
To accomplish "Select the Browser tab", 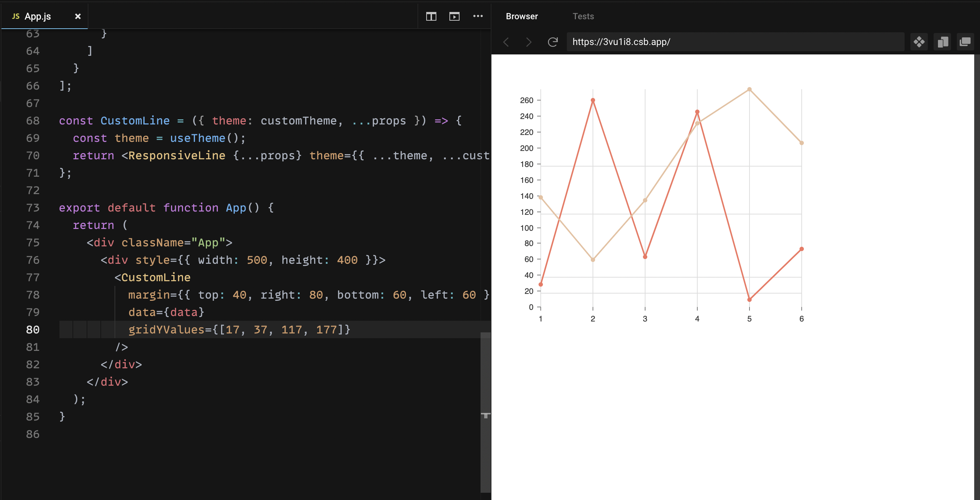I will point(522,16).
